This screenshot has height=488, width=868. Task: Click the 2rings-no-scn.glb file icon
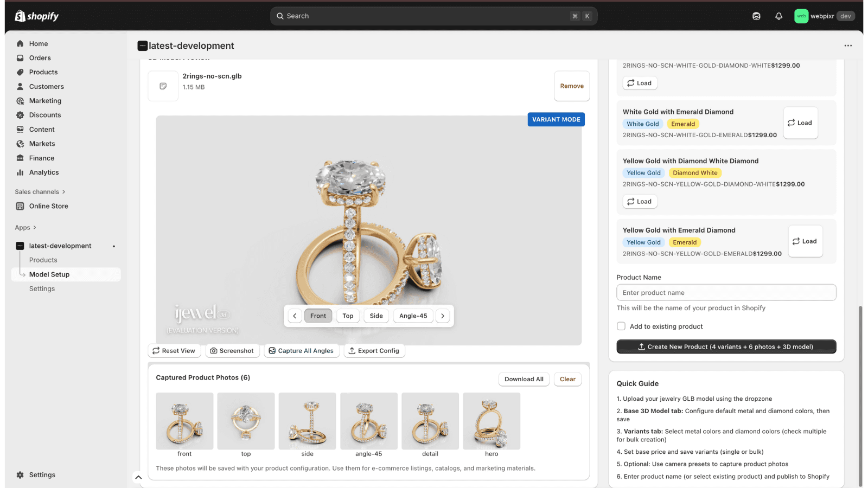pos(163,86)
